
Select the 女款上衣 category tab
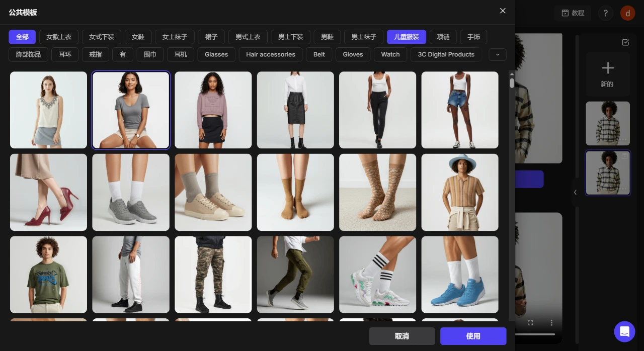click(x=59, y=37)
